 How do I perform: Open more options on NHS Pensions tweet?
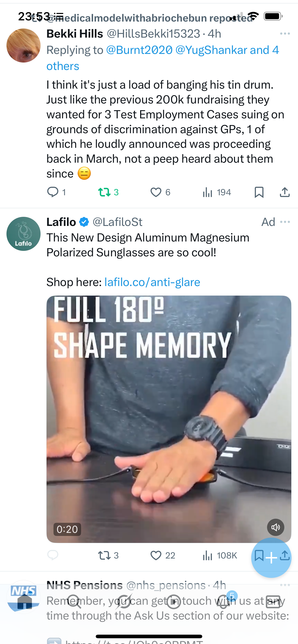pos(285,585)
